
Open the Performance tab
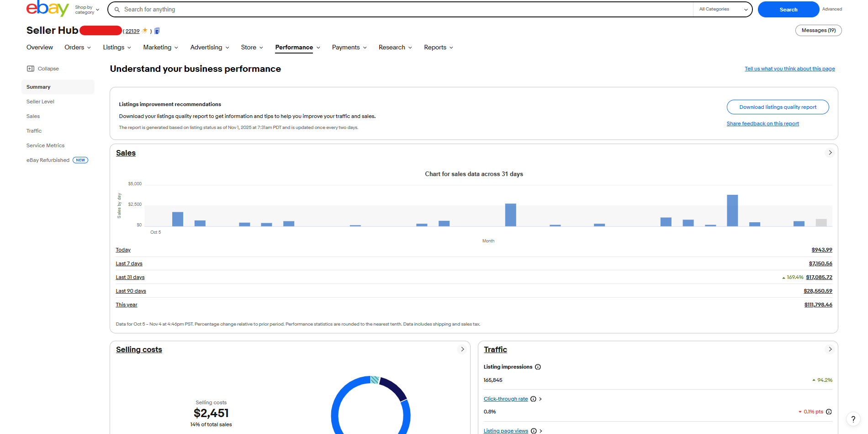[294, 48]
